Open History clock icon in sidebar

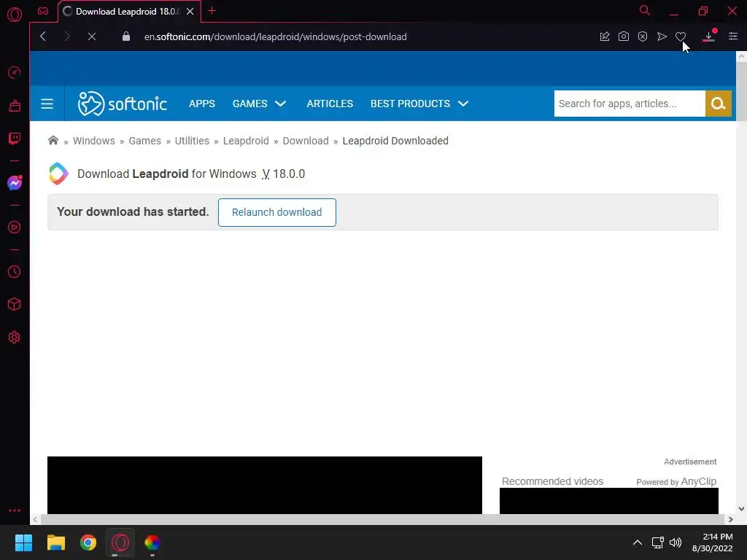pyautogui.click(x=15, y=271)
